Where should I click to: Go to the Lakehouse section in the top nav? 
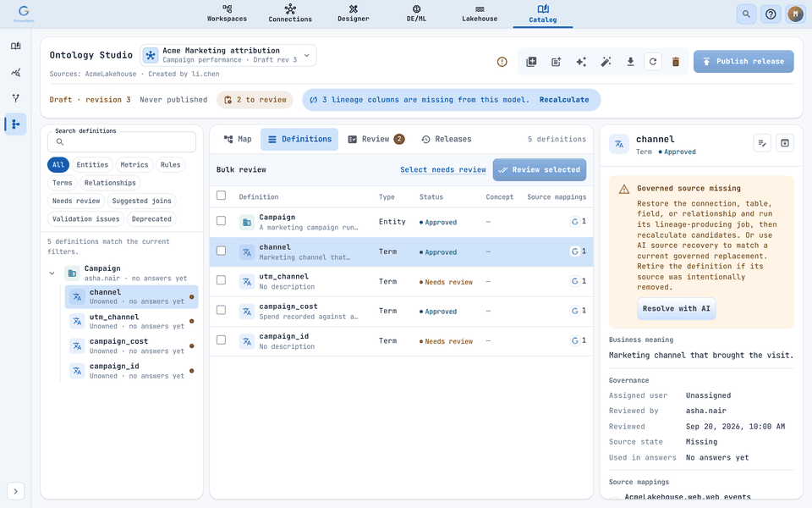click(x=480, y=14)
